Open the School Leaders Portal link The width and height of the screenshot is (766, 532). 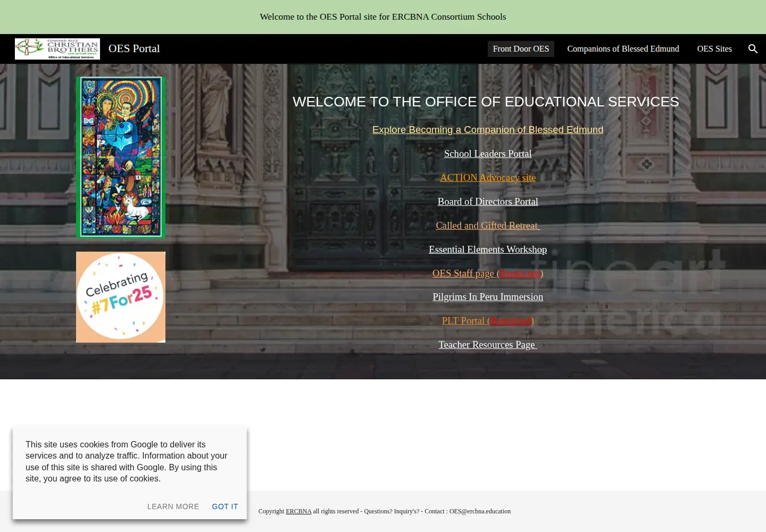pos(488,154)
